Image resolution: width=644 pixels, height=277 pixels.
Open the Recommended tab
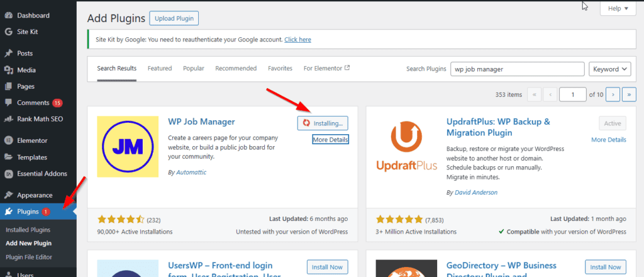236,68
